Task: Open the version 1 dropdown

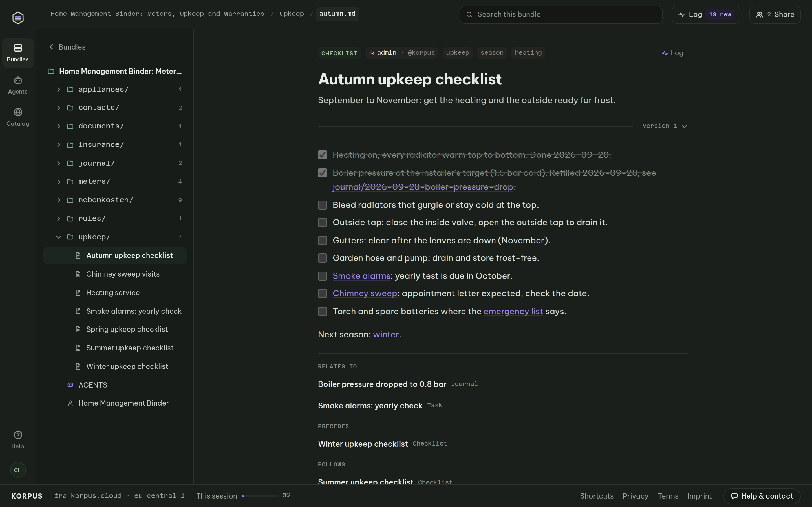Action: click(x=665, y=126)
